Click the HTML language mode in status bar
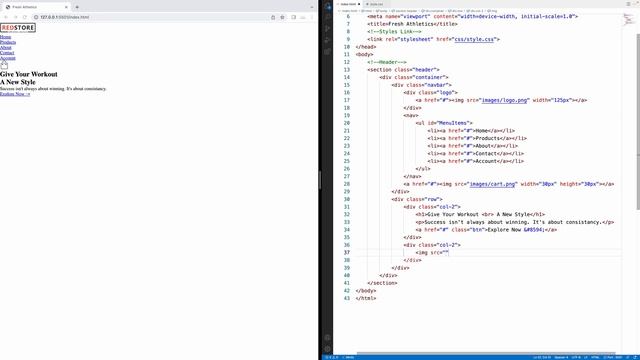Viewport: 640px width, 360px height. [595, 358]
